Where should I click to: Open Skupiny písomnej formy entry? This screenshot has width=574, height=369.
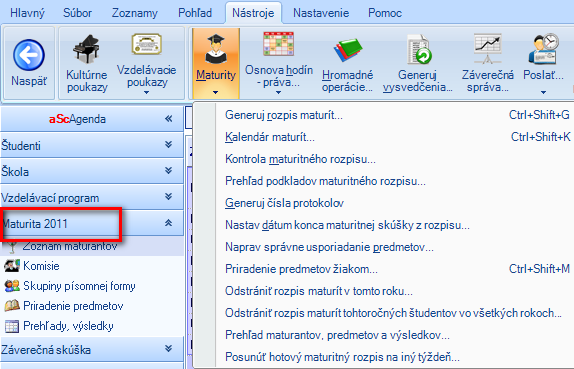(79, 286)
